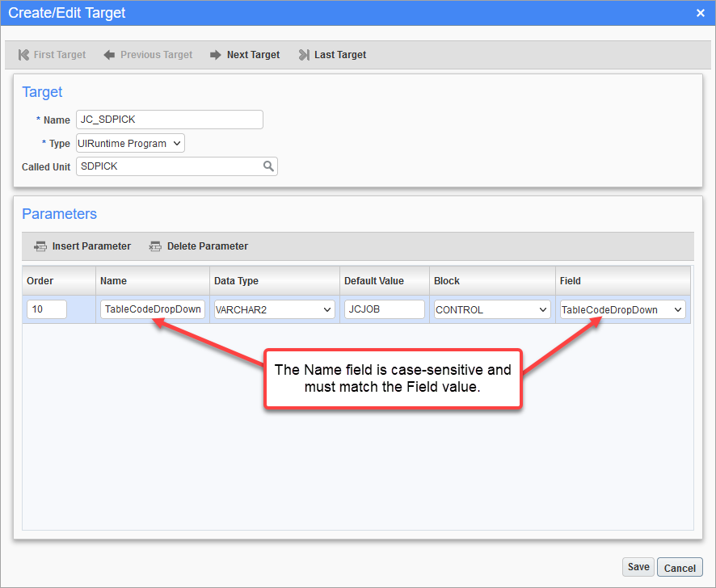Click the Called Unit field containing SDPICK
716x588 pixels.
170,166
